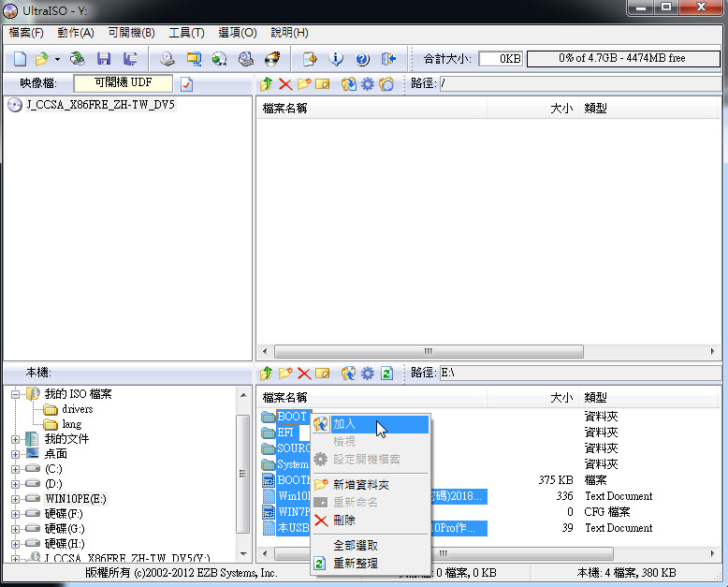This screenshot has width=728, height=587.
Task: Click New Folder icon in local pane toolbar
Action: (285, 373)
